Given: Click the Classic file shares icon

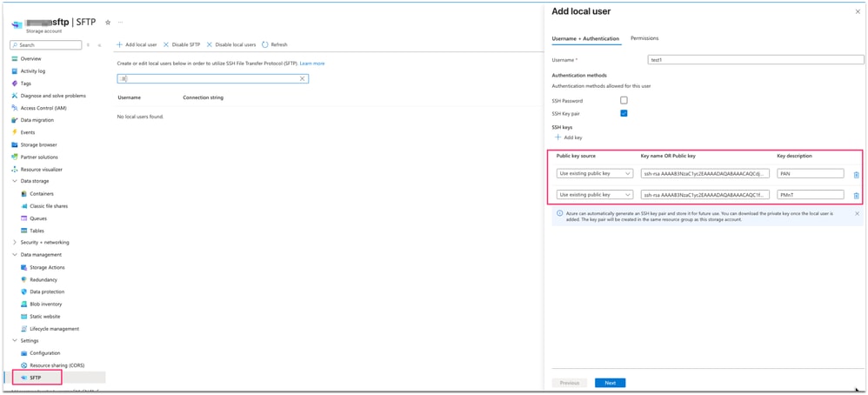Looking at the screenshot, I should [x=23, y=206].
